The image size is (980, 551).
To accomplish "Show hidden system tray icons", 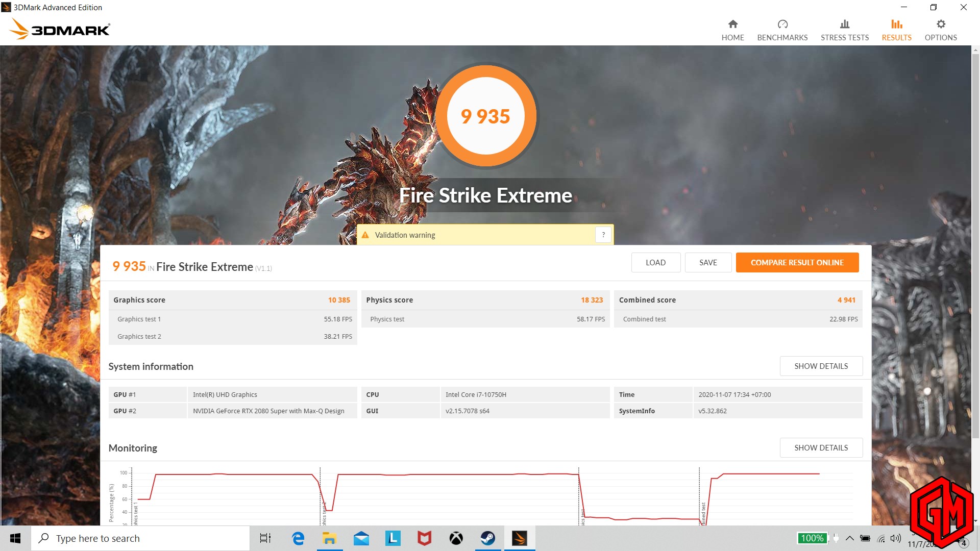I will click(850, 538).
